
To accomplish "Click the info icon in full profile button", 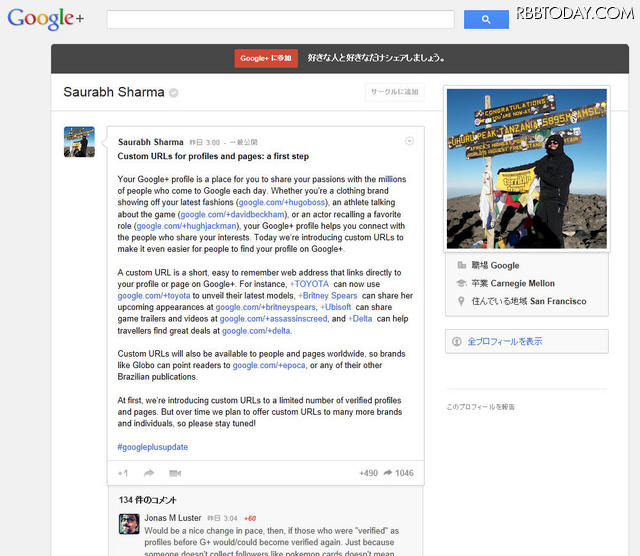I will tap(457, 341).
